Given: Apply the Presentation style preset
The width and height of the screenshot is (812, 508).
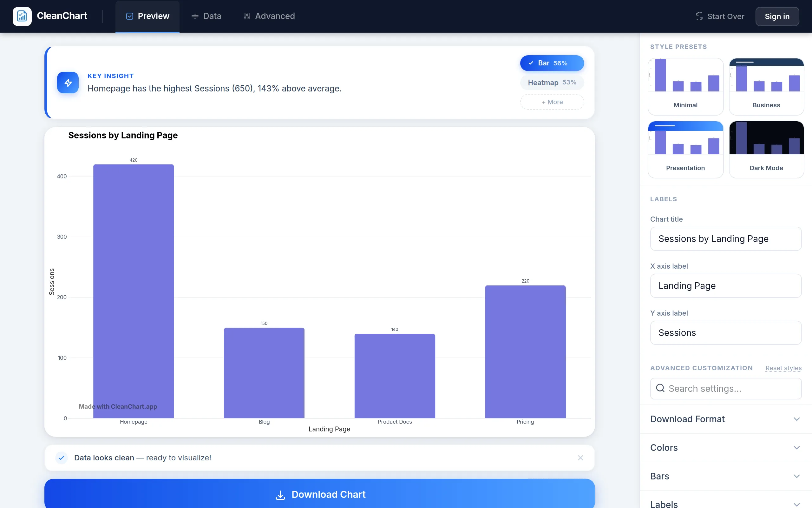Looking at the screenshot, I should (x=685, y=149).
